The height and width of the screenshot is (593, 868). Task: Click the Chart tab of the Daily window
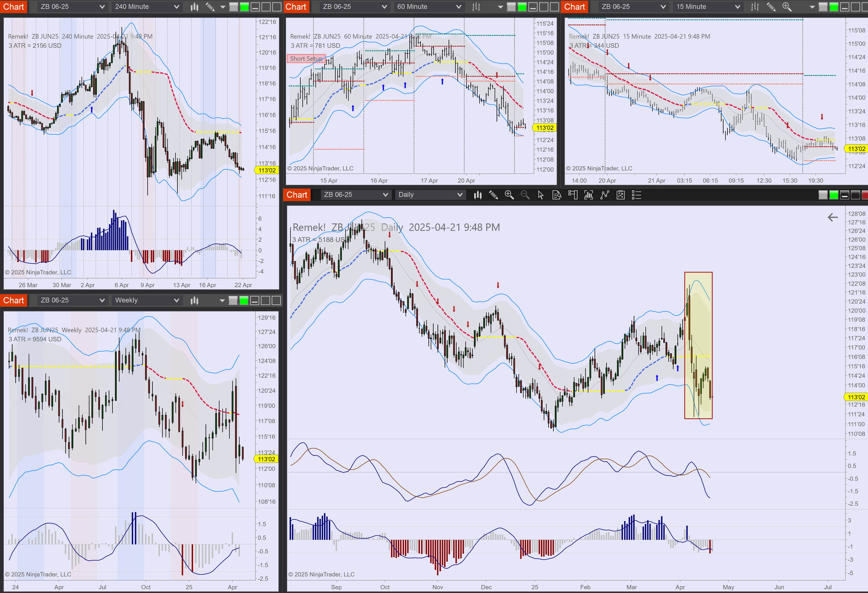tap(297, 194)
